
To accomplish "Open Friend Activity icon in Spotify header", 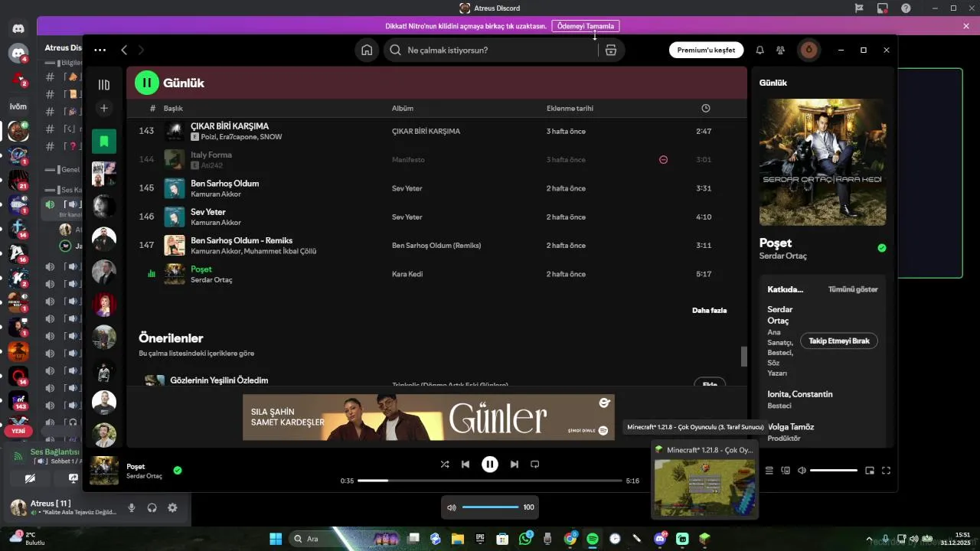I will pyautogui.click(x=780, y=50).
